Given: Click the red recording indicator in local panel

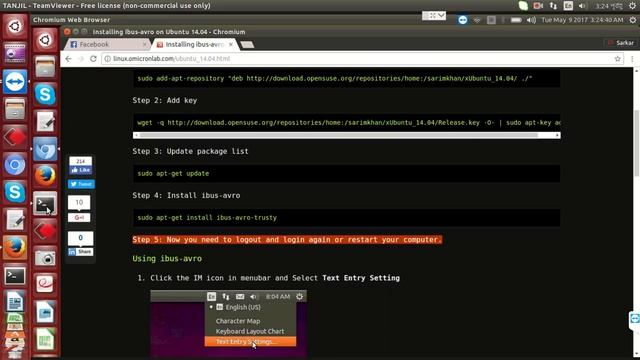Looking at the screenshot, I should pos(538,6).
